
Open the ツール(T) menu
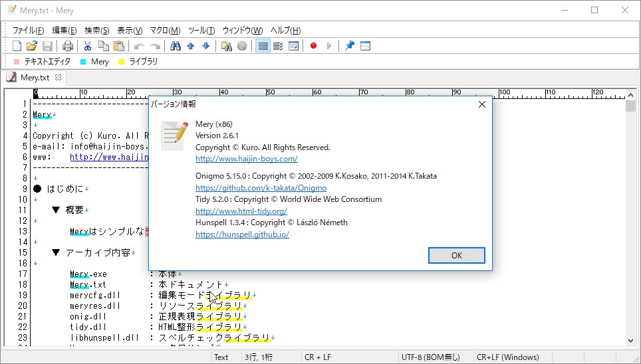click(x=201, y=31)
